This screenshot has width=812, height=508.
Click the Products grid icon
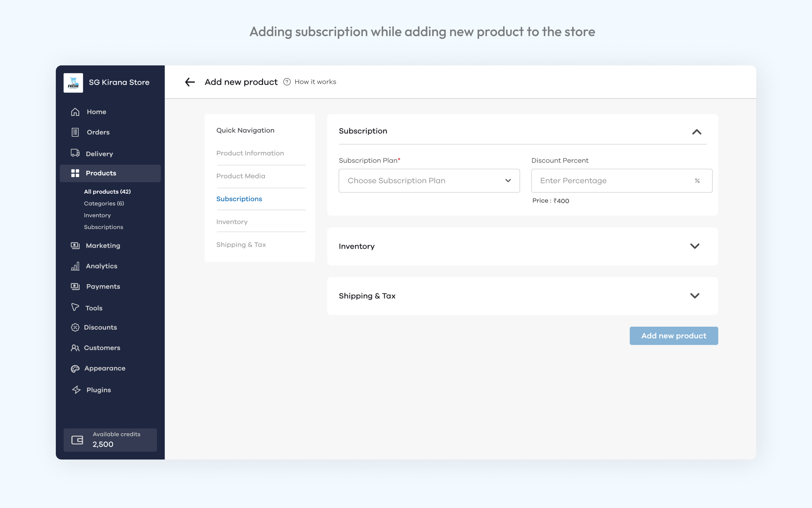pos(75,173)
